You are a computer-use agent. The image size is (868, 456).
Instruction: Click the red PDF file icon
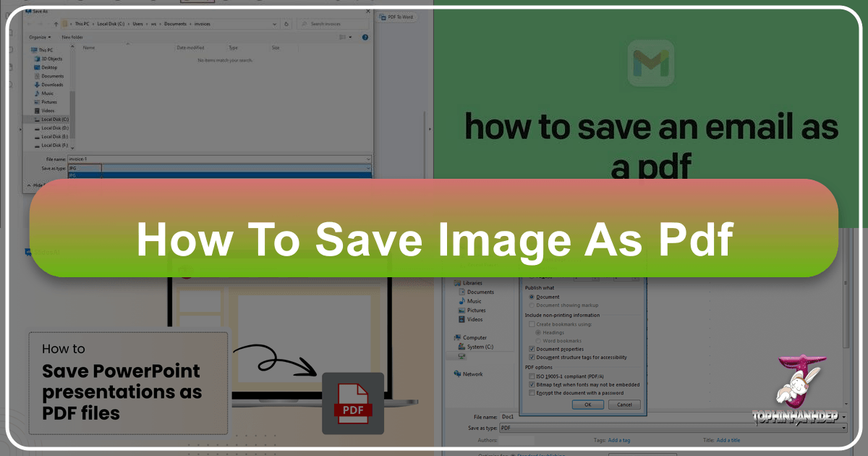point(352,404)
